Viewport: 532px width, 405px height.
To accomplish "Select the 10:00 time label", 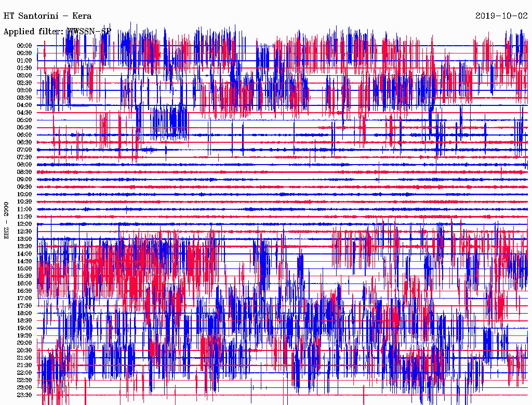I will click(24, 194).
